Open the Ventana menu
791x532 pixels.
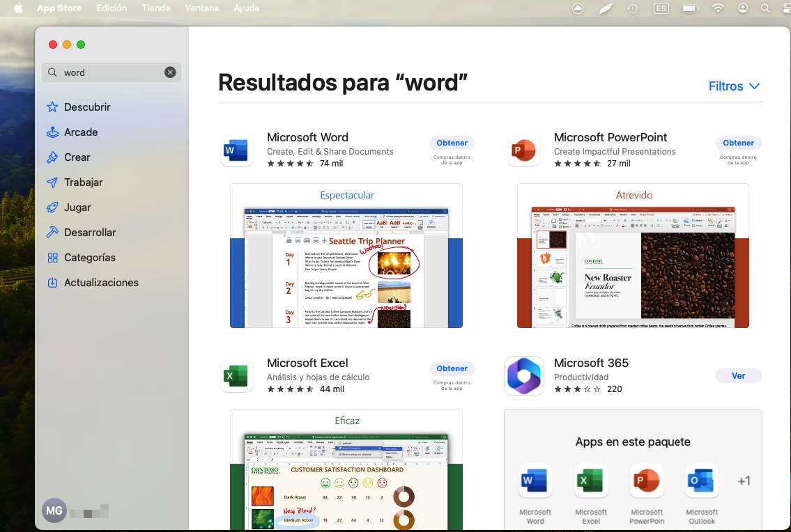coord(202,8)
